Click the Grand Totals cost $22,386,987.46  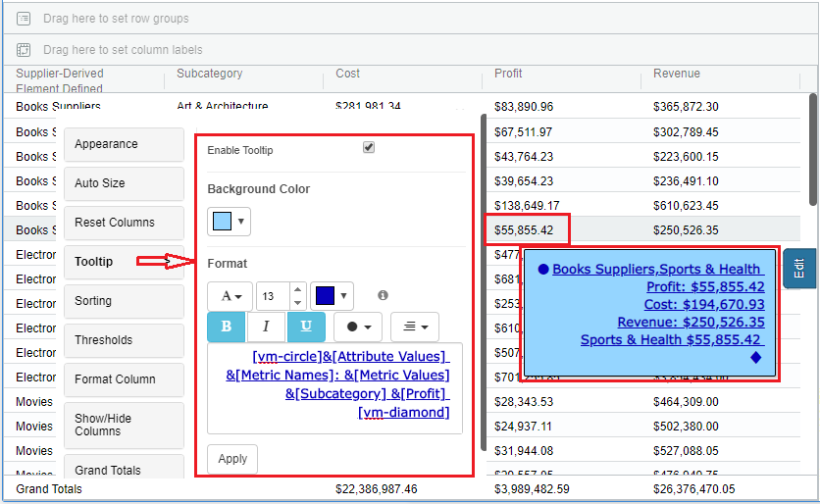click(377, 489)
